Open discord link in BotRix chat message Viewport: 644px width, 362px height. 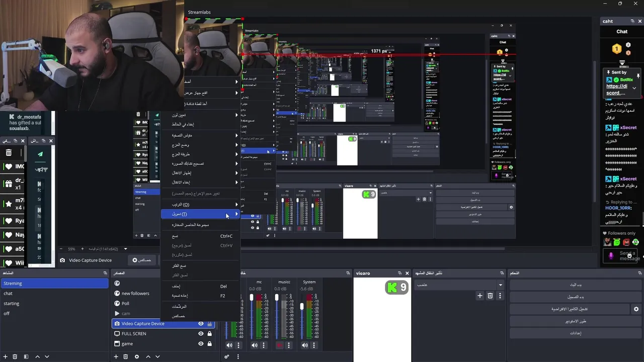[x=616, y=89]
